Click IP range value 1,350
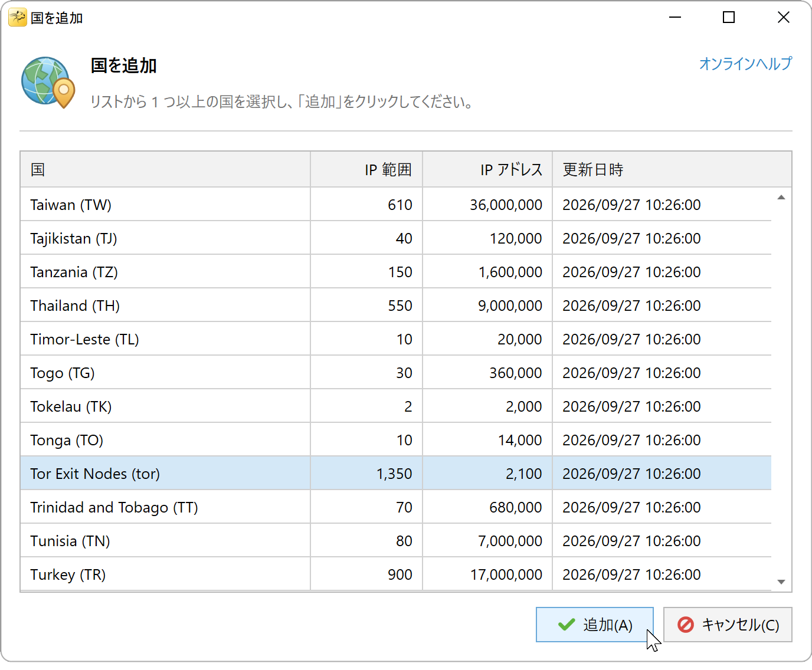The height and width of the screenshot is (670, 812). pos(394,474)
